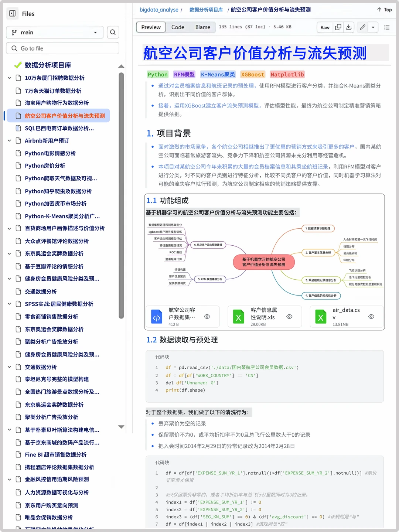Click file icon of 大众点评餐馆评论数据分析
Viewport: 399px width, 532px height.
pos(18,241)
